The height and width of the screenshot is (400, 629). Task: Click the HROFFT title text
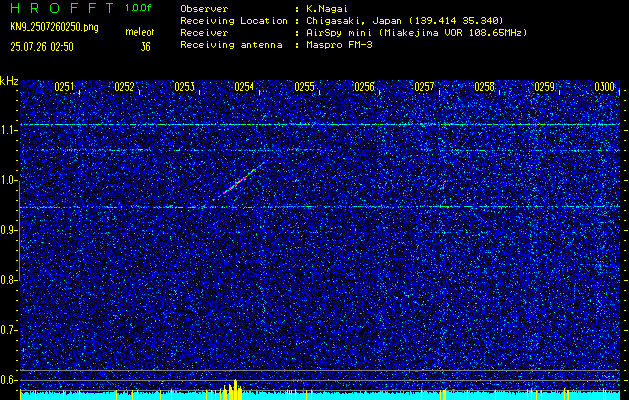click(62, 8)
